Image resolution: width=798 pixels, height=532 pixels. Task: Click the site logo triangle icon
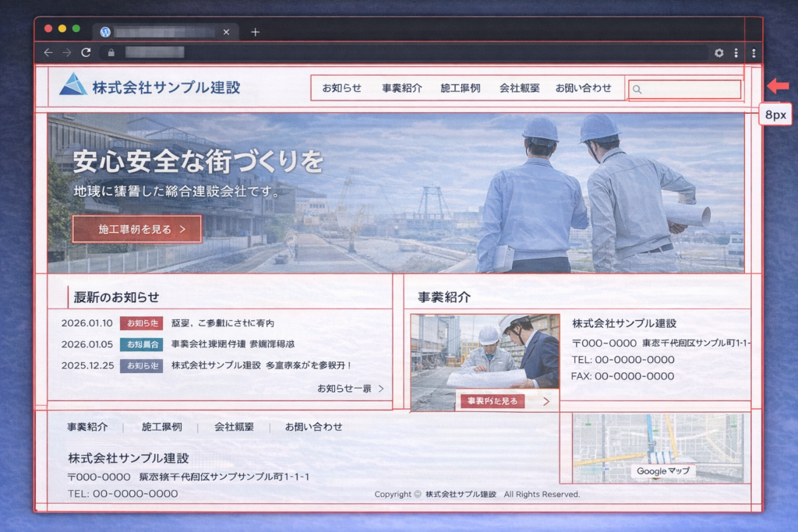coord(74,87)
